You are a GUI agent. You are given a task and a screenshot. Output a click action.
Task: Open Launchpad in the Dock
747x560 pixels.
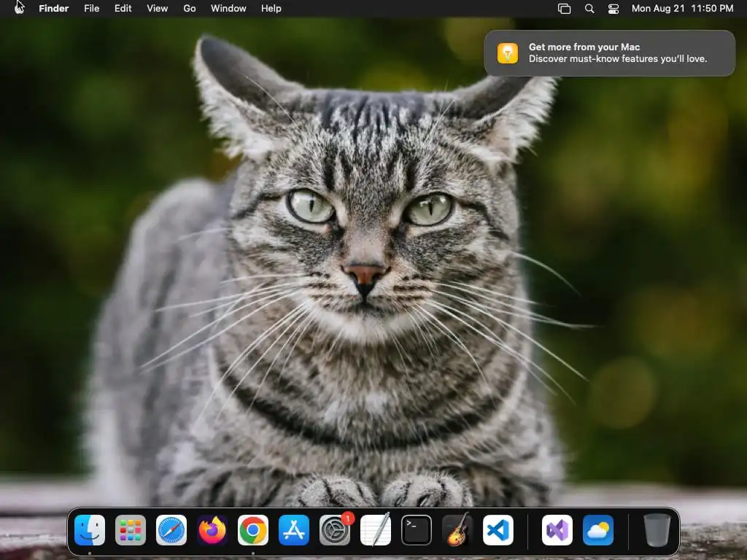click(x=131, y=530)
